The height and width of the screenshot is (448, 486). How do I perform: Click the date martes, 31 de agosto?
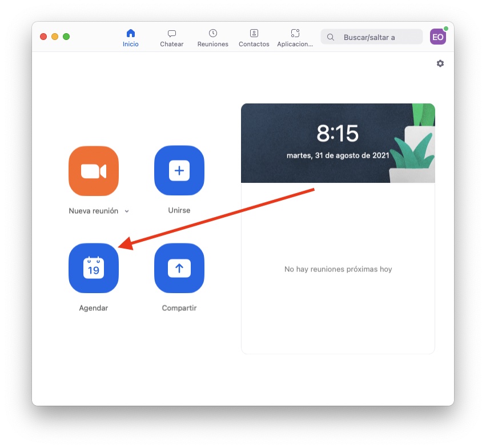click(338, 155)
